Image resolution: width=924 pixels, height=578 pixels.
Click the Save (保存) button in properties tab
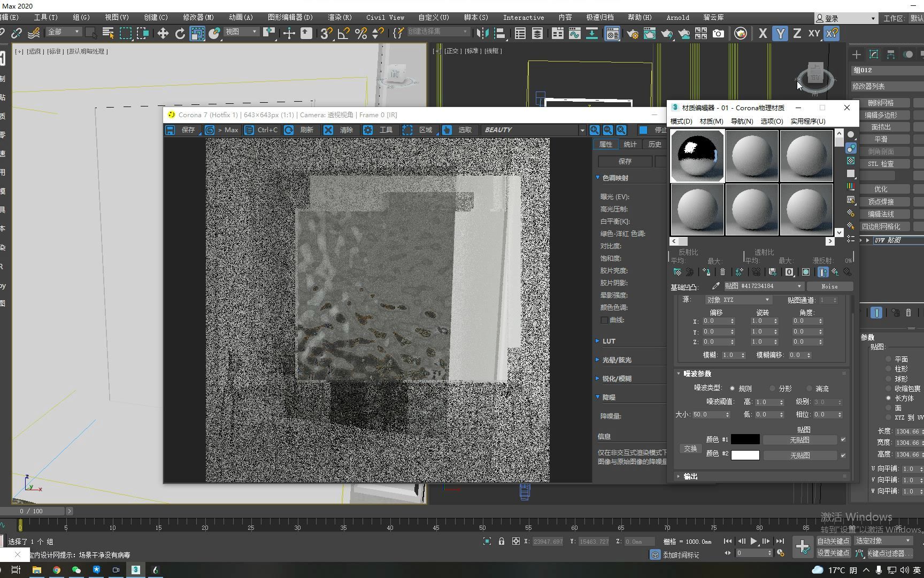click(625, 161)
